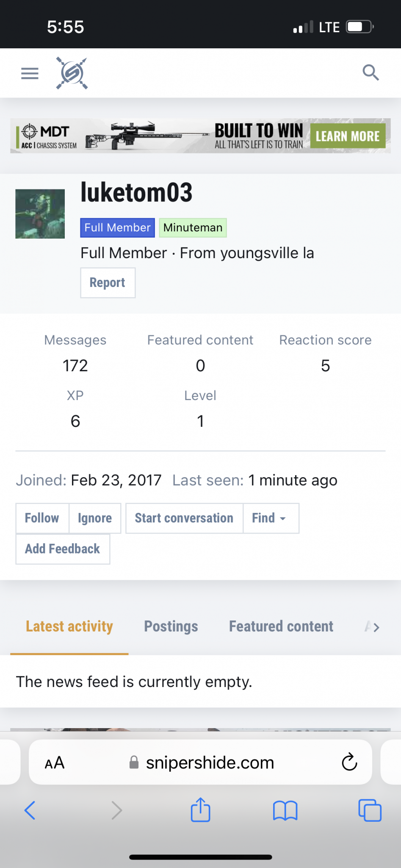Select the Featured content tab
401x868 pixels.
click(x=281, y=626)
